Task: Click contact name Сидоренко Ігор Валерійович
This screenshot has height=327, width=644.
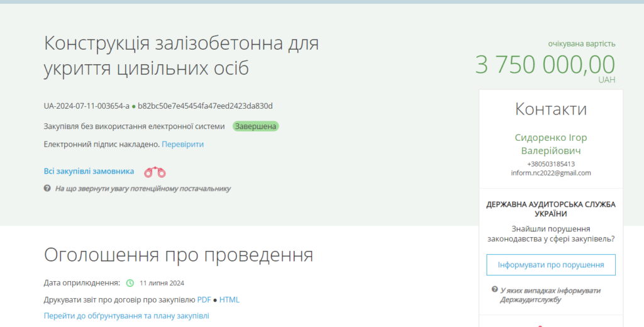Action: pos(550,144)
